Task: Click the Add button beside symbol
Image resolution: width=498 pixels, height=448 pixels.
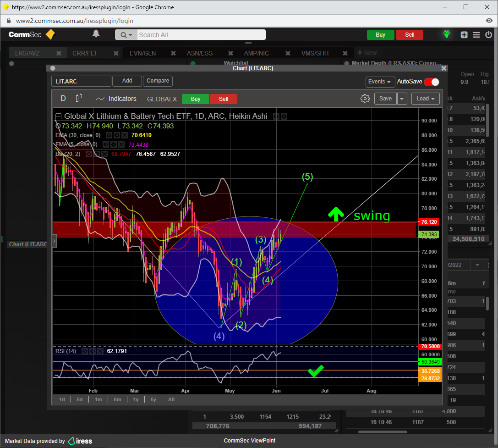Action: [x=127, y=81]
